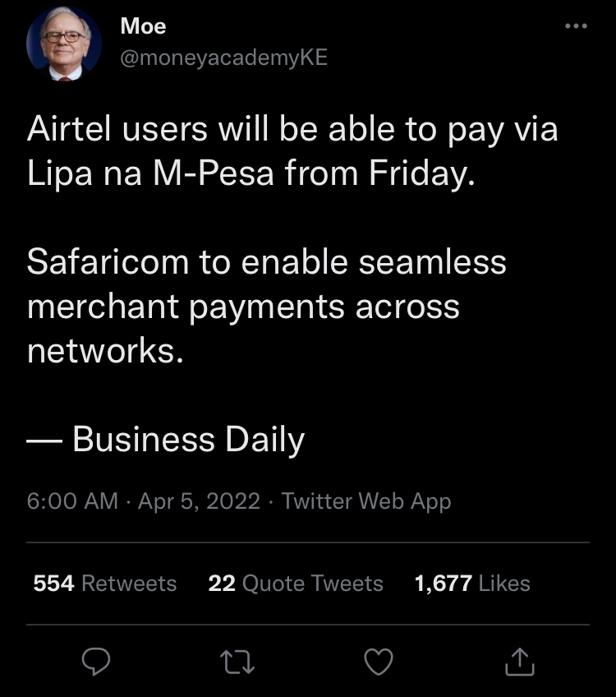Screen dimensions: 616x697
Task: Open Moe's profile picture
Action: pyautogui.click(x=64, y=44)
